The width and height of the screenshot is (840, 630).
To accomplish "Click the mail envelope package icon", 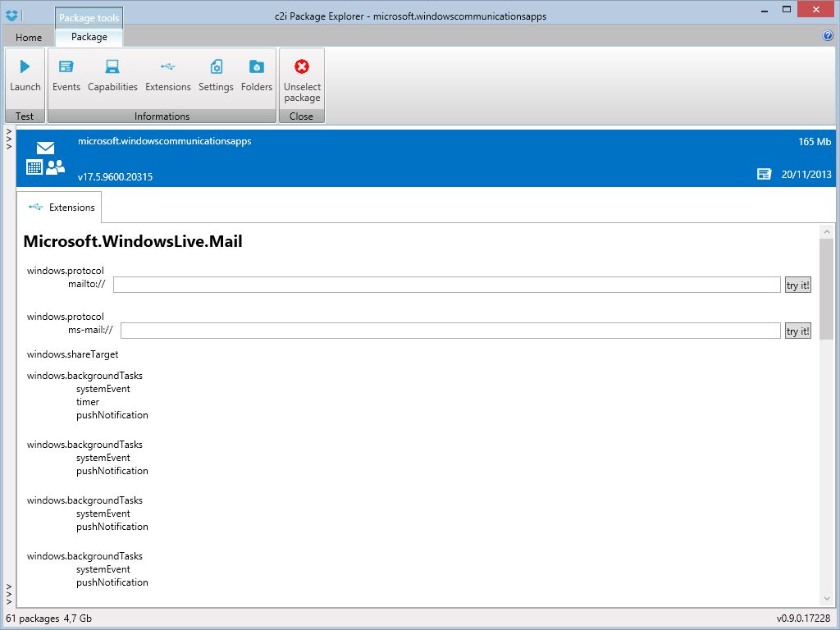I will click(46, 148).
